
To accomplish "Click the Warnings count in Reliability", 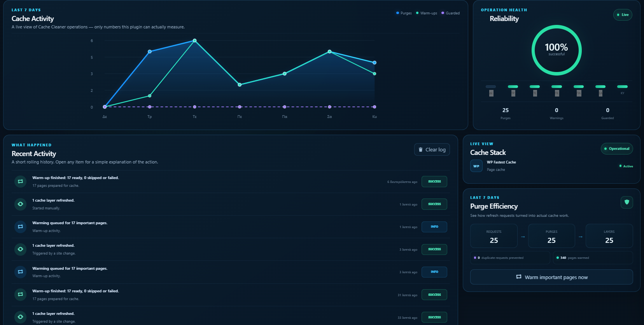I will pos(556,113).
